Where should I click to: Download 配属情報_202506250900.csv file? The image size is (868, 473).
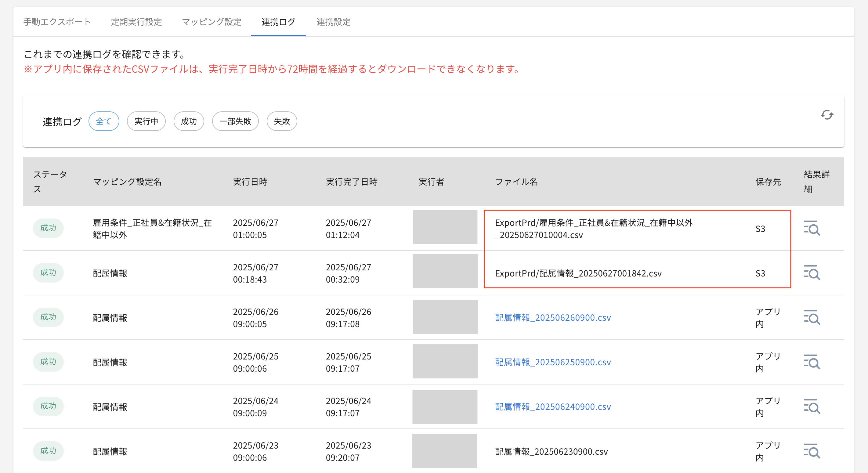tap(553, 362)
